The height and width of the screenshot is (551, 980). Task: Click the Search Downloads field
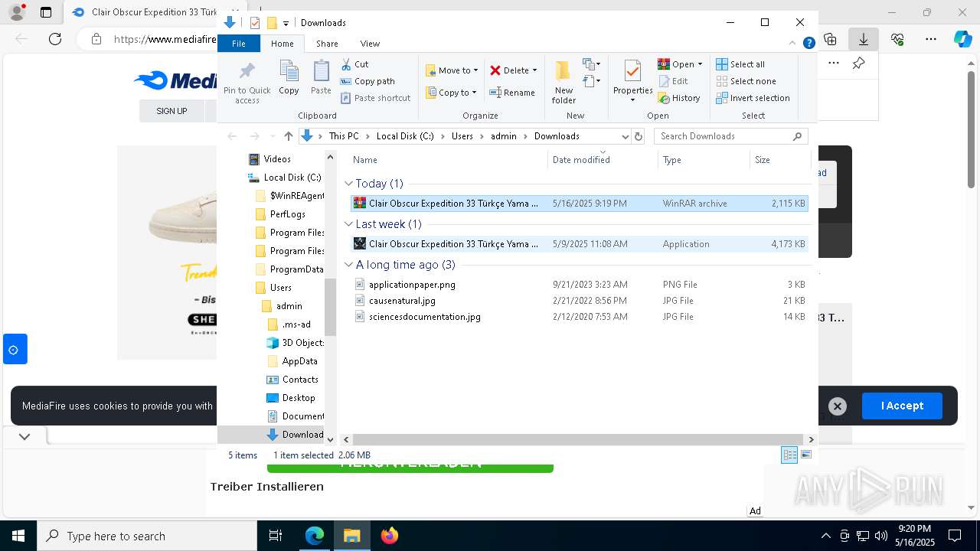(730, 136)
